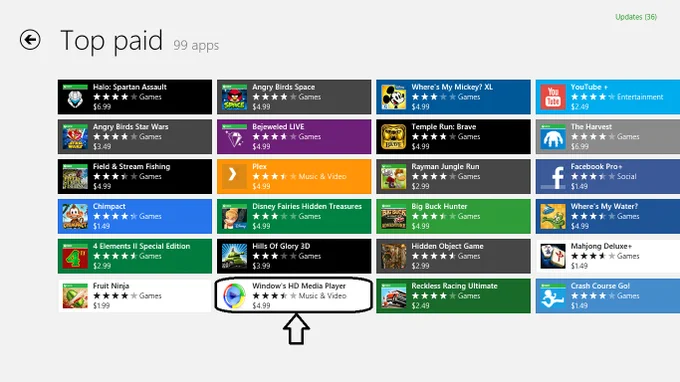The image size is (680, 382).
Task: Click the Fruit Ninja app icon
Action: click(x=75, y=296)
